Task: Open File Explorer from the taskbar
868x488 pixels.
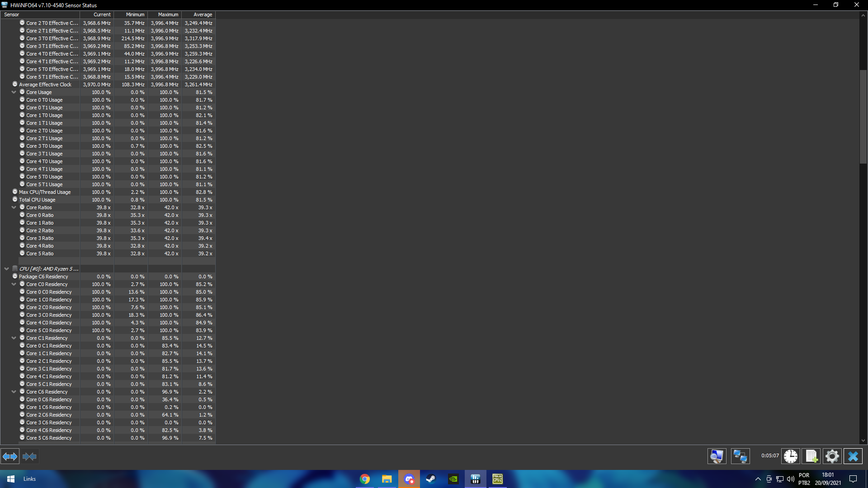Action: point(387,479)
